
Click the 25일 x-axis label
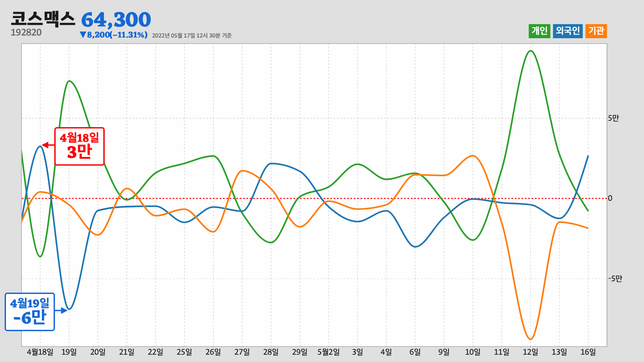pyautogui.click(x=184, y=352)
